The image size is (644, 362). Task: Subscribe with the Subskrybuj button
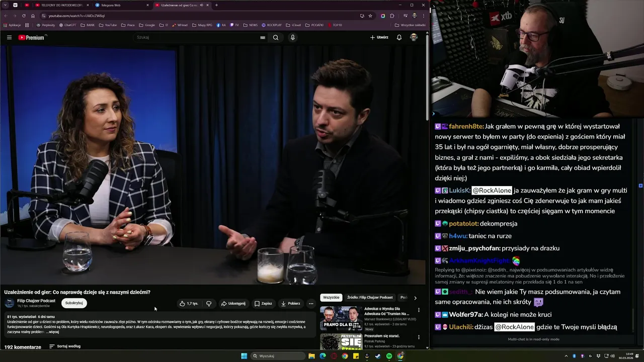tap(74, 303)
